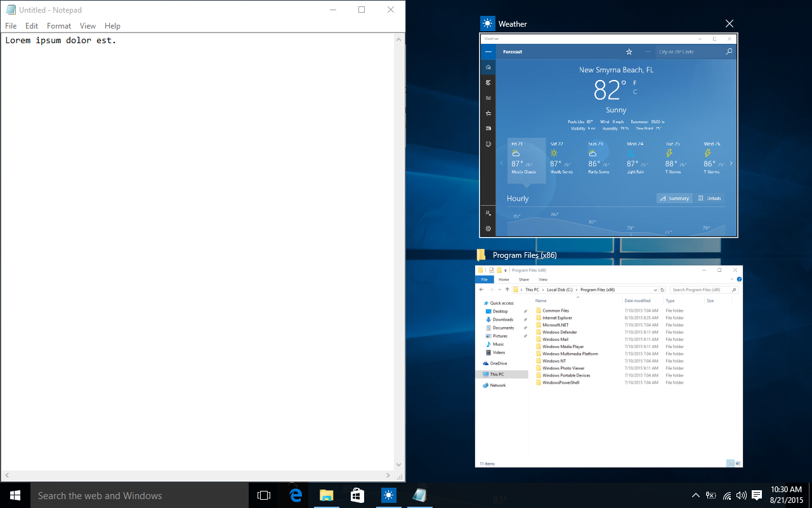Open the Format menu in Notepad

click(59, 26)
